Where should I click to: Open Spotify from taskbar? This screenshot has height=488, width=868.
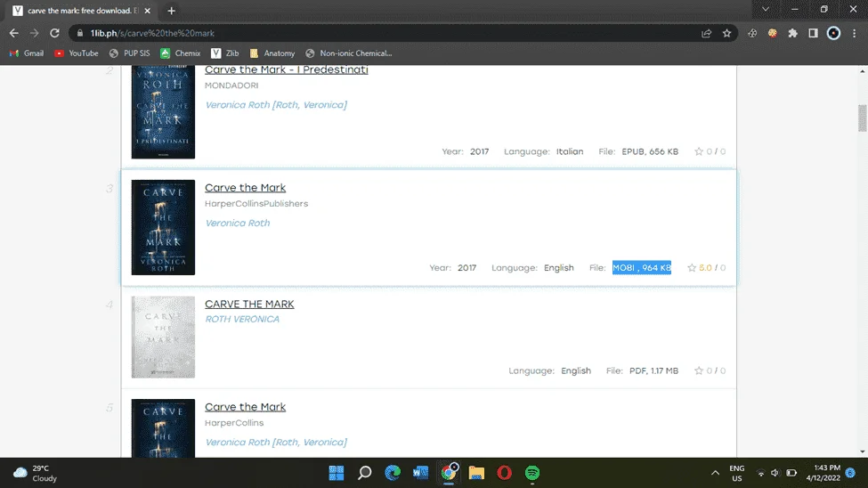point(532,473)
